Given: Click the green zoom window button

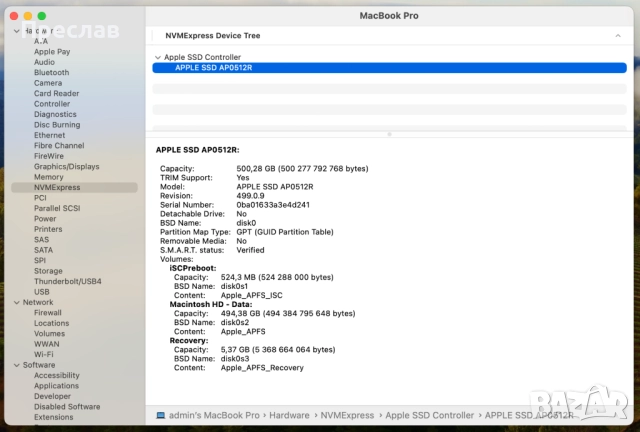Looking at the screenshot, I should 42,16.
